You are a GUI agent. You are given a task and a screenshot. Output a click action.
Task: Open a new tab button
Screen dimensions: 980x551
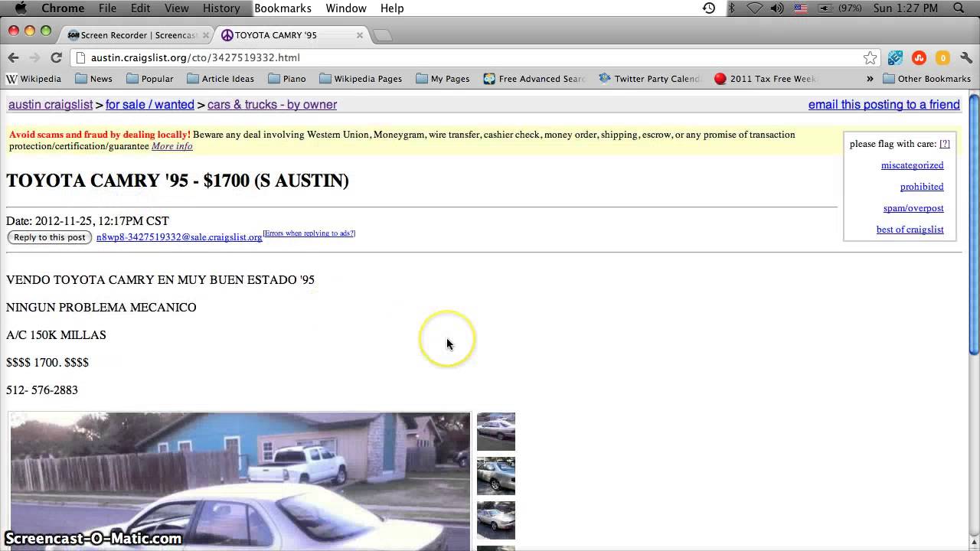(383, 35)
